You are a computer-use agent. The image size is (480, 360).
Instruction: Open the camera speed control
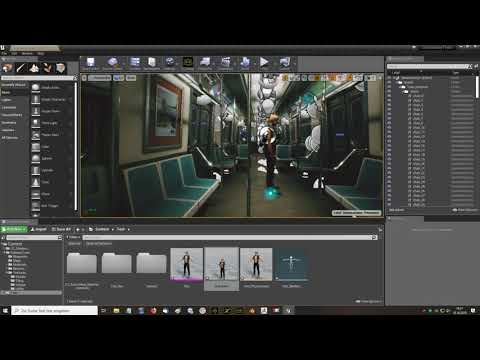(x=370, y=78)
